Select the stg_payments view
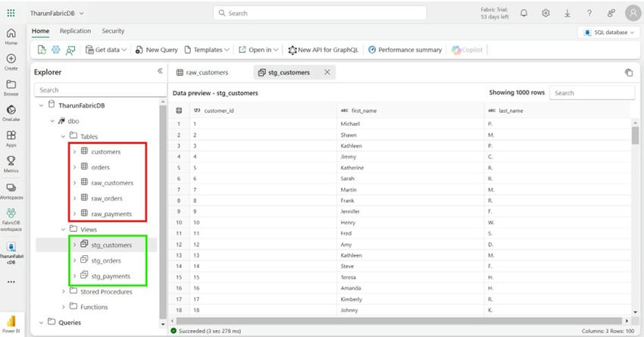 point(111,276)
